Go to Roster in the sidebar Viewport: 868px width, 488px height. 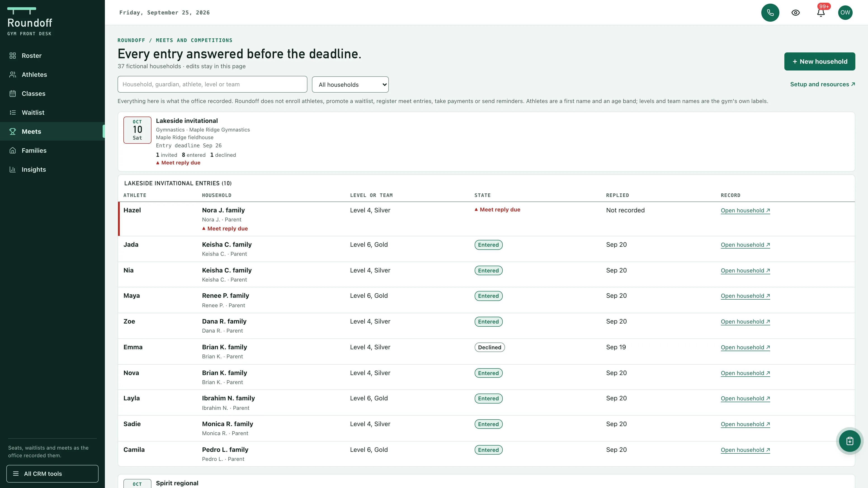[x=32, y=56]
